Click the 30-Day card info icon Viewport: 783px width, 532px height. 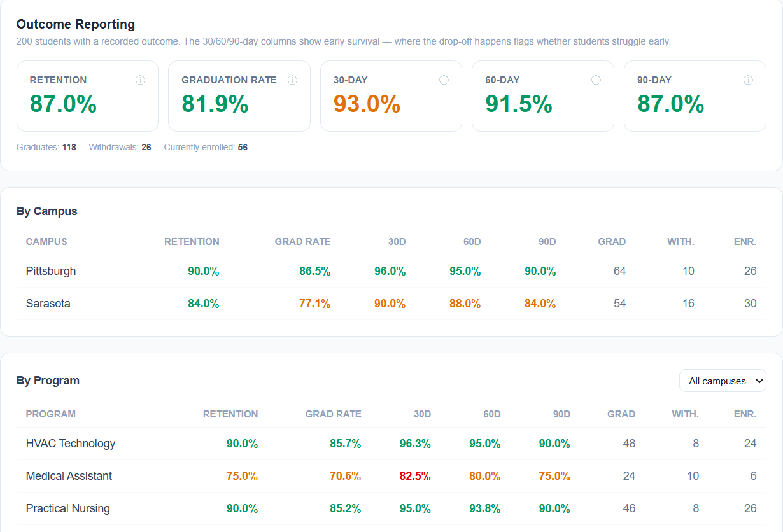444,80
